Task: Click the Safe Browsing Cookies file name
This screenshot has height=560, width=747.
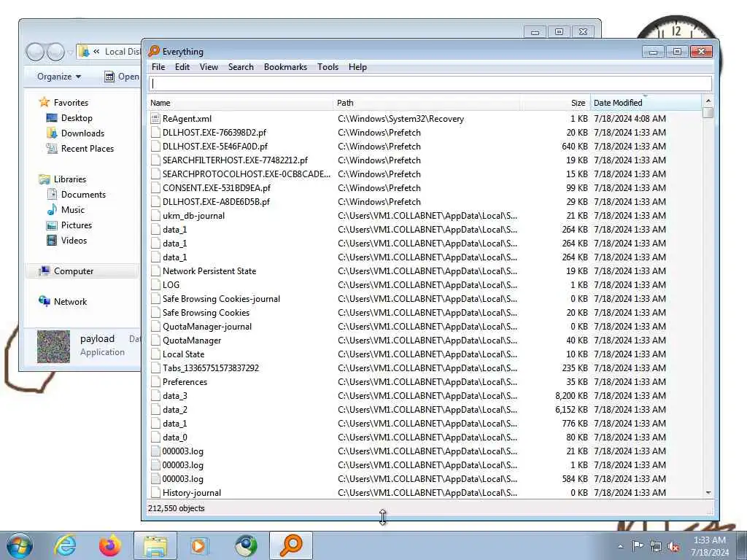Action: pos(206,313)
